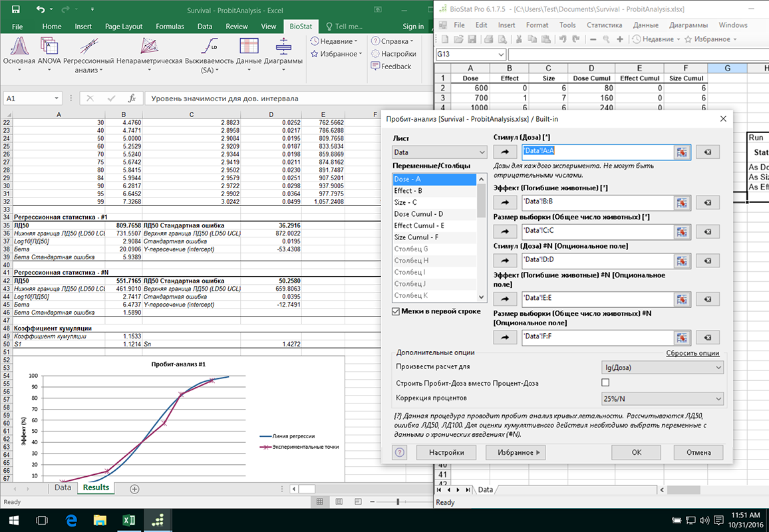Open Справка dropdown in Excel ribbon
Viewport: 769px width, 532px height.
tap(392, 41)
